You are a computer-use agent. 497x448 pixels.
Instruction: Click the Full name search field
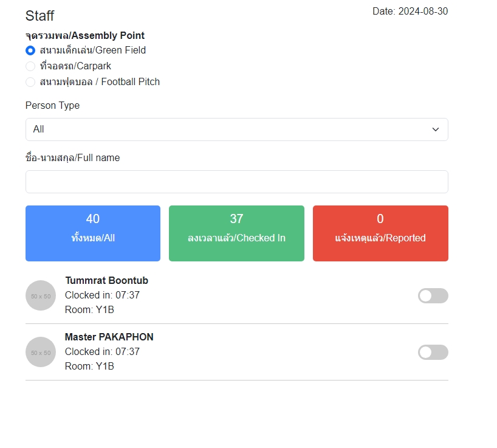(236, 182)
